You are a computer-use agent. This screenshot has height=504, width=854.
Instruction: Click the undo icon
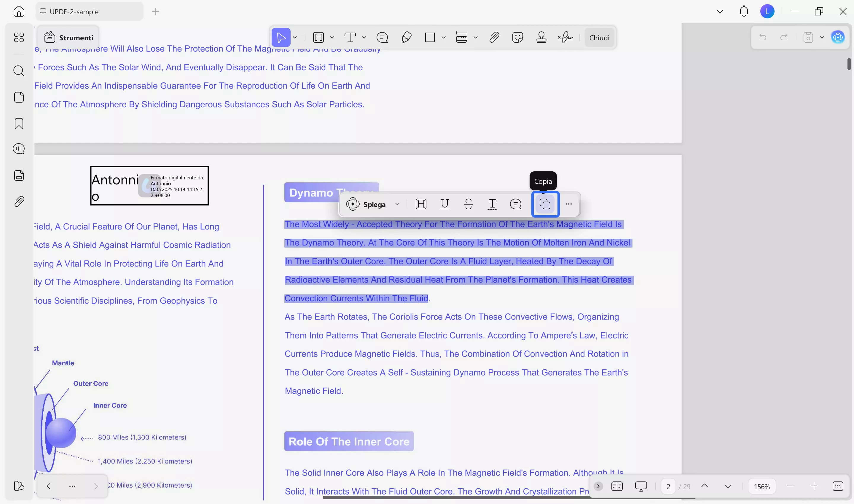click(763, 37)
